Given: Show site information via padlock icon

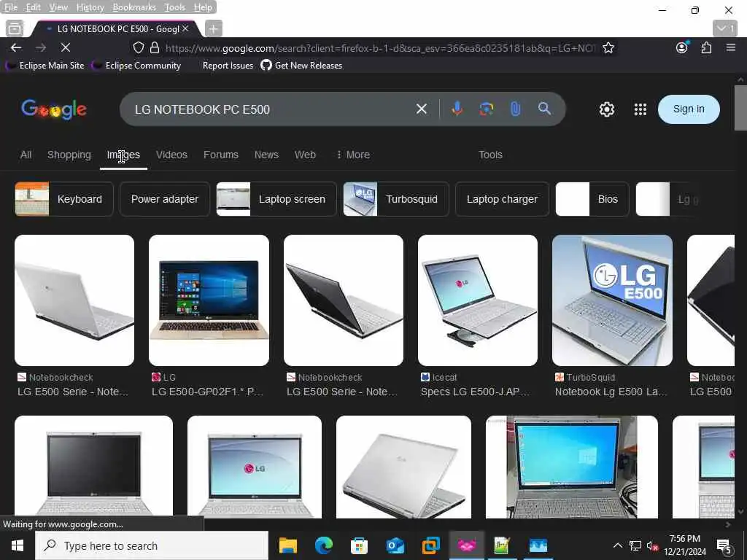Looking at the screenshot, I should pyautogui.click(x=155, y=47).
